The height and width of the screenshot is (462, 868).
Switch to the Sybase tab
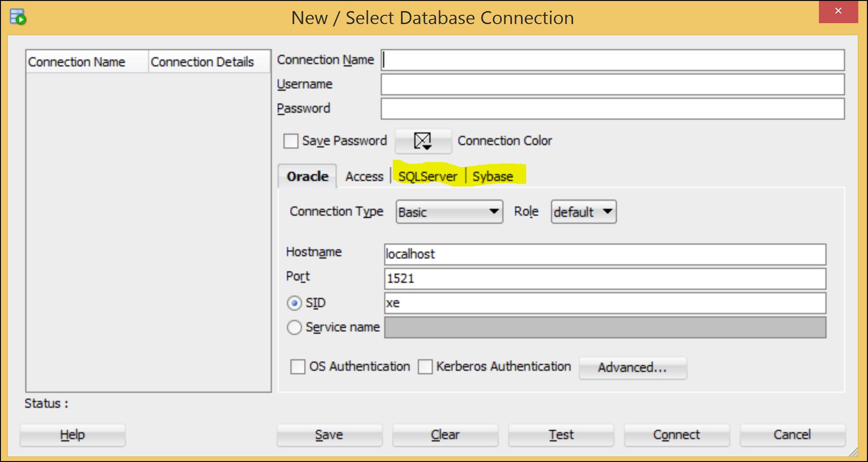click(x=492, y=176)
